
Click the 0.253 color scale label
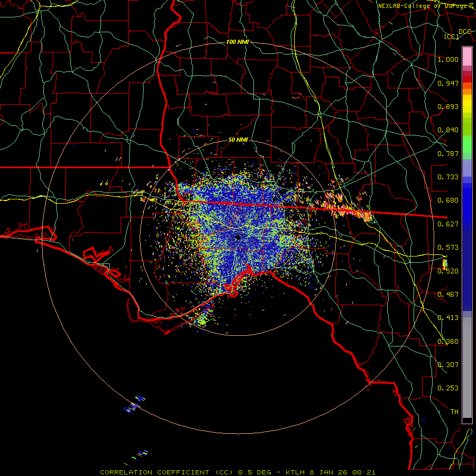pos(448,388)
